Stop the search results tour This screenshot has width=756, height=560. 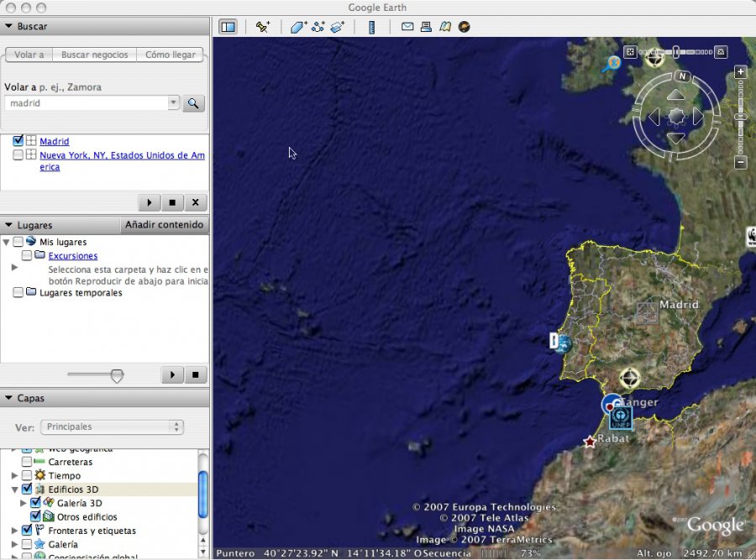(x=172, y=202)
